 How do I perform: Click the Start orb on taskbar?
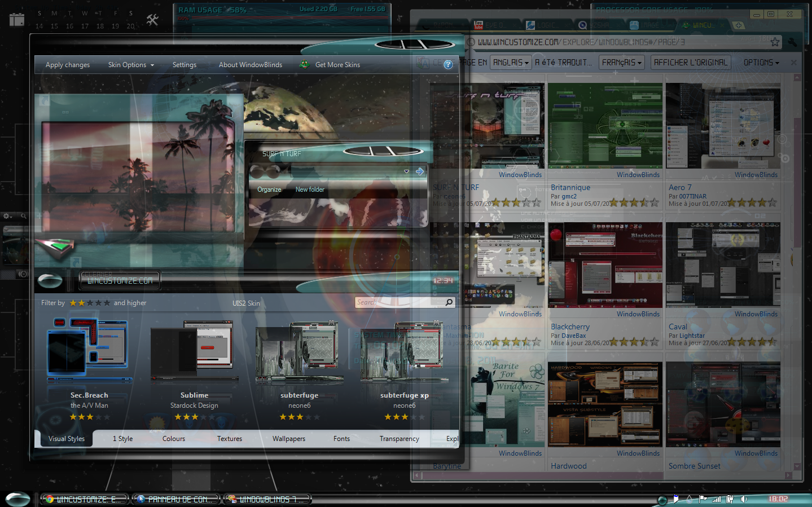click(17, 499)
